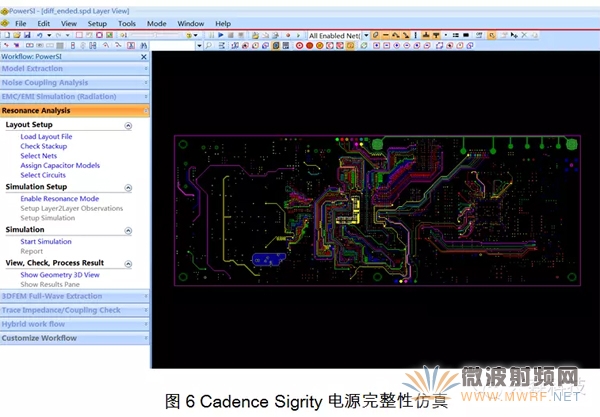Collapse the Layout Setup section chevron
Viewport: 600px width, 417px height.
click(x=128, y=125)
